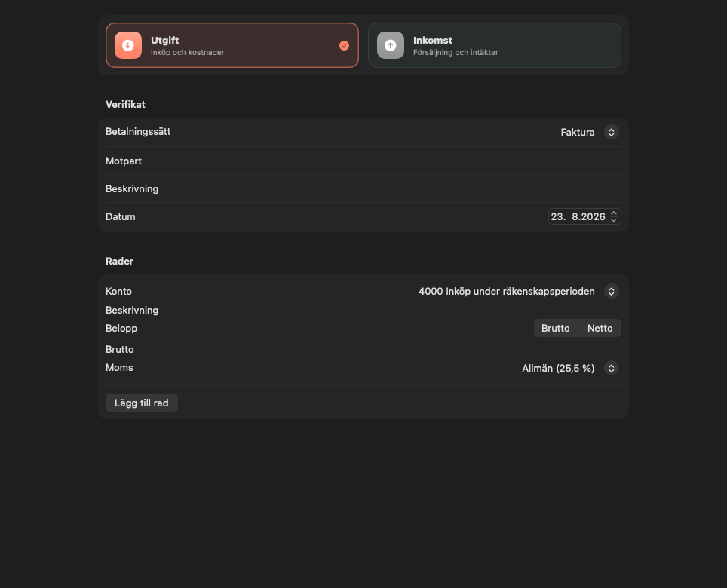727x588 pixels.
Task: Click the orange Utgift down-arrow icon
Action: (128, 45)
